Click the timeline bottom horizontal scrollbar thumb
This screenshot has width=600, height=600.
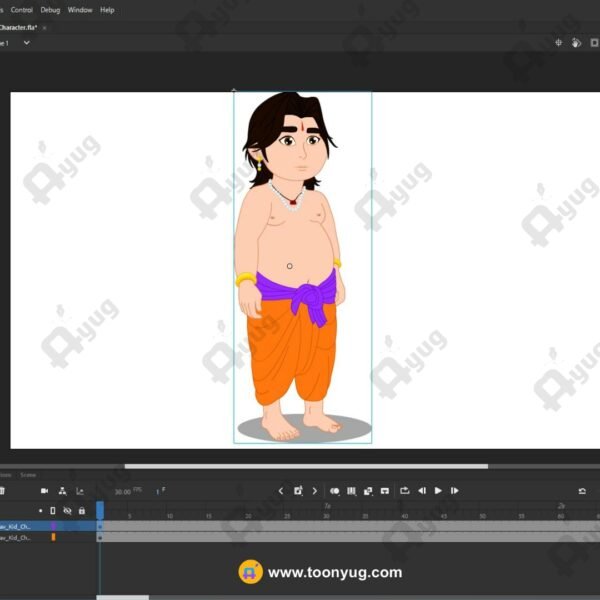pyautogui.click(x=122, y=597)
